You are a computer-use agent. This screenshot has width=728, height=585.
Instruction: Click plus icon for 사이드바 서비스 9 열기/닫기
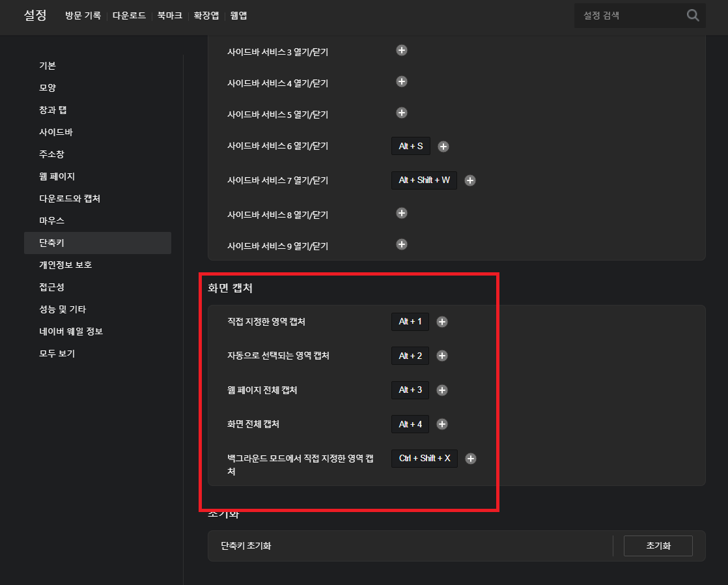click(x=402, y=244)
